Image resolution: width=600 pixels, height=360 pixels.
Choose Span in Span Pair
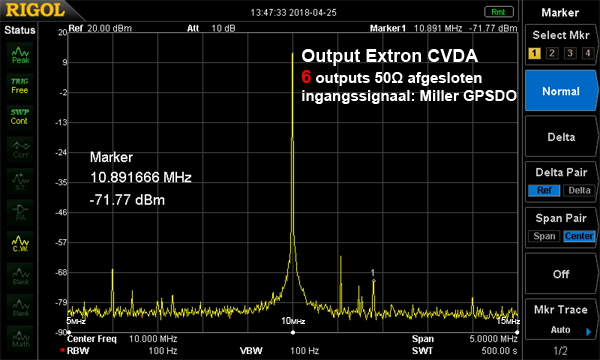[x=544, y=236]
